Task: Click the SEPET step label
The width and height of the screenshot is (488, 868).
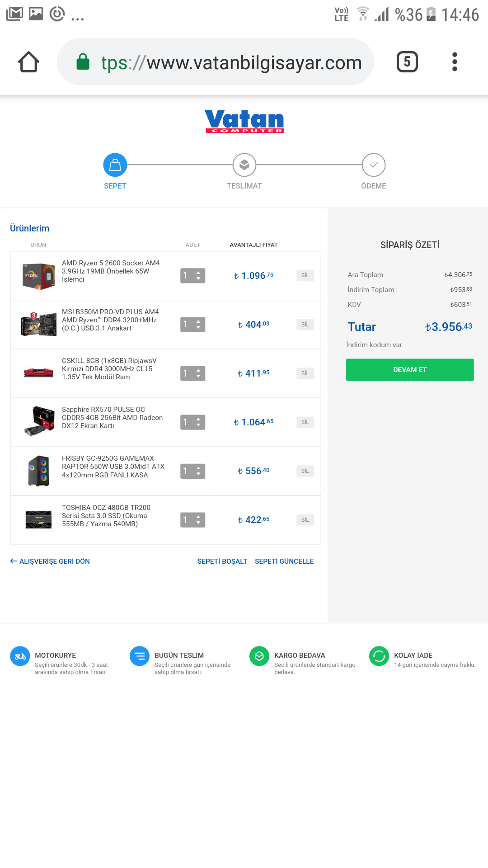Action: (x=115, y=186)
